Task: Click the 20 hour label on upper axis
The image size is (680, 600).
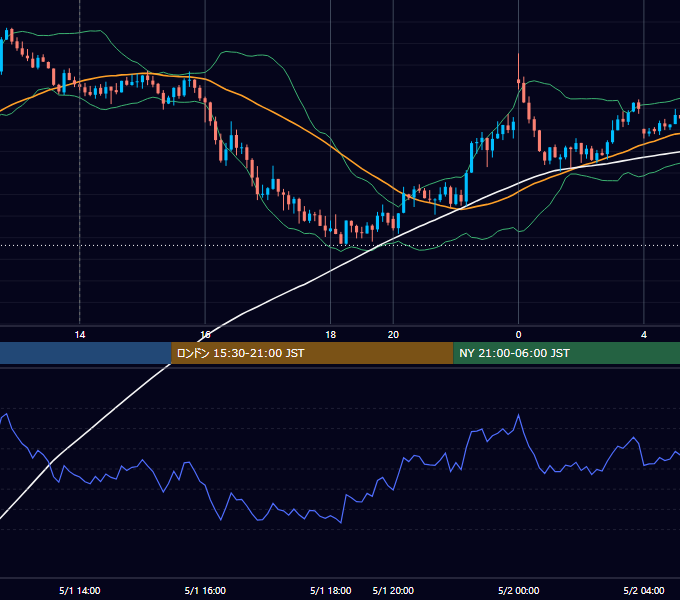Action: click(x=393, y=335)
